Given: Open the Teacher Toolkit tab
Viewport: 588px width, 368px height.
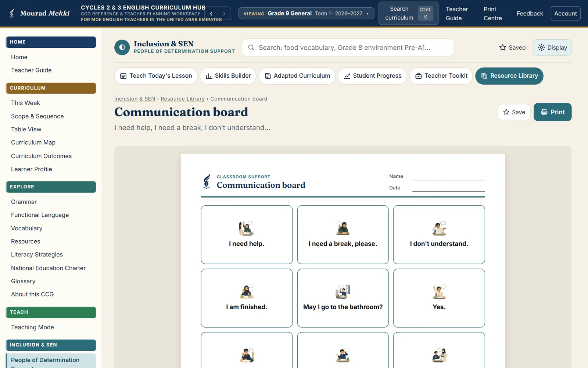Looking at the screenshot, I should 441,76.
